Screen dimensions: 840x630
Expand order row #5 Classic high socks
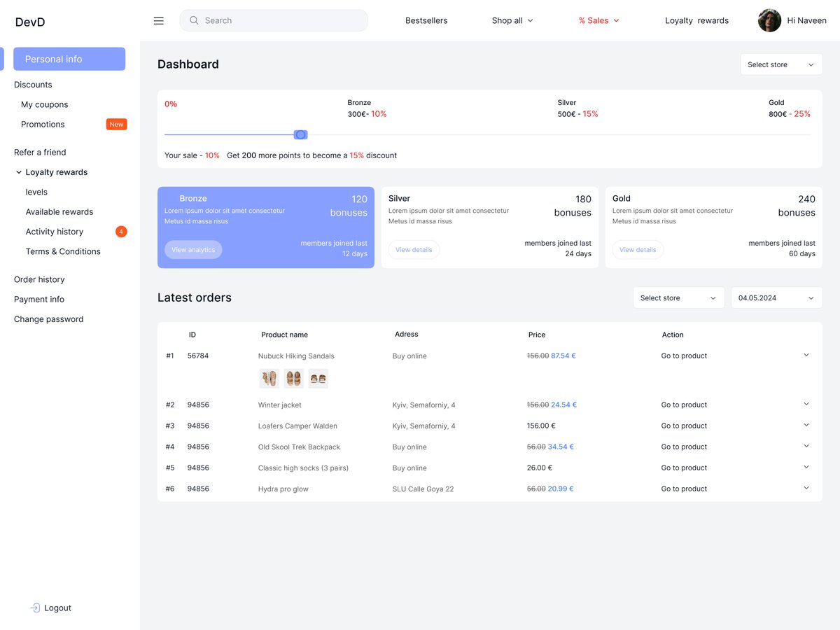[x=806, y=467]
